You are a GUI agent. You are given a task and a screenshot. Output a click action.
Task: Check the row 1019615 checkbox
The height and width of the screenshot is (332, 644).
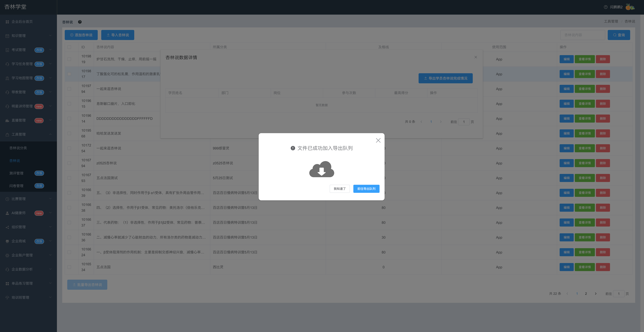pos(69,104)
